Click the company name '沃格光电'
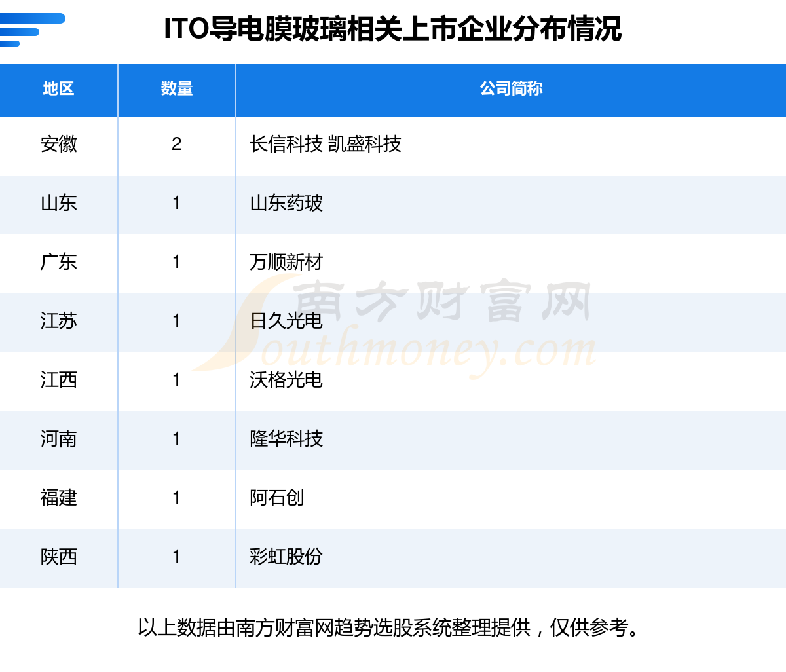The width and height of the screenshot is (786, 672). 286,380
